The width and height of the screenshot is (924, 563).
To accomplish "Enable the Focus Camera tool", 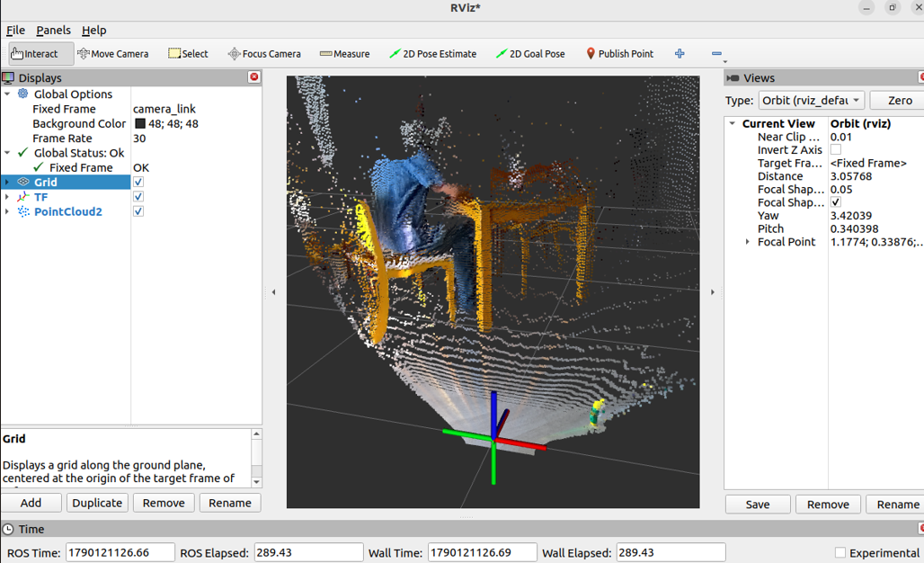I will [264, 54].
